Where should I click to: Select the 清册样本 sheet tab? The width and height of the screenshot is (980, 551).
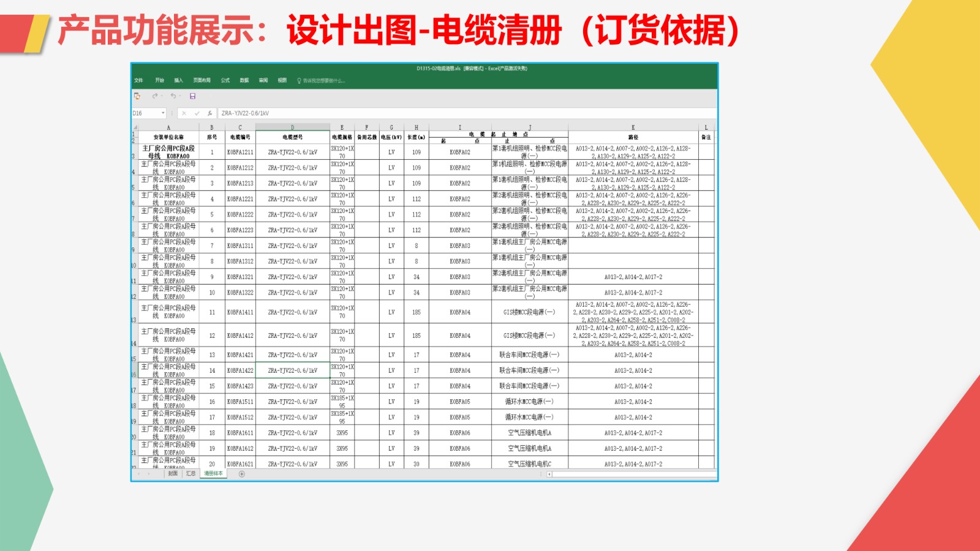[213, 474]
